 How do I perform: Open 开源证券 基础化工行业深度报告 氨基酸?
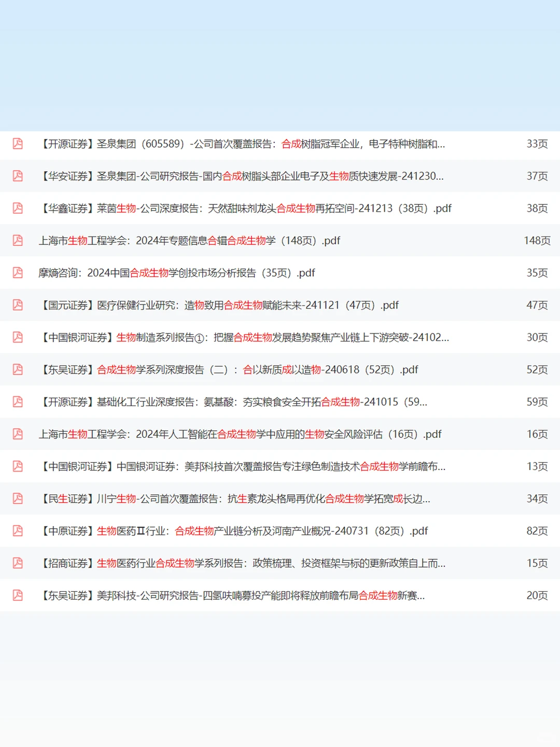233,402
